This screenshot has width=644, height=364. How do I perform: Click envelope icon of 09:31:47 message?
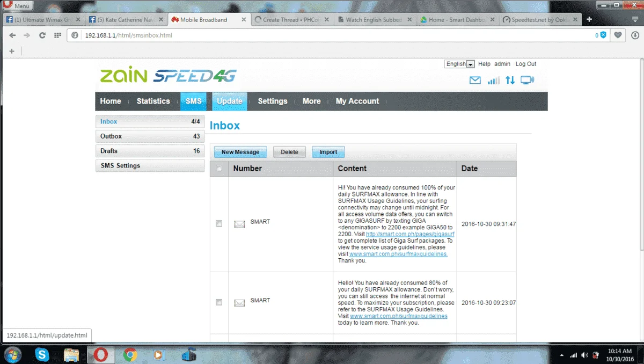point(239,224)
